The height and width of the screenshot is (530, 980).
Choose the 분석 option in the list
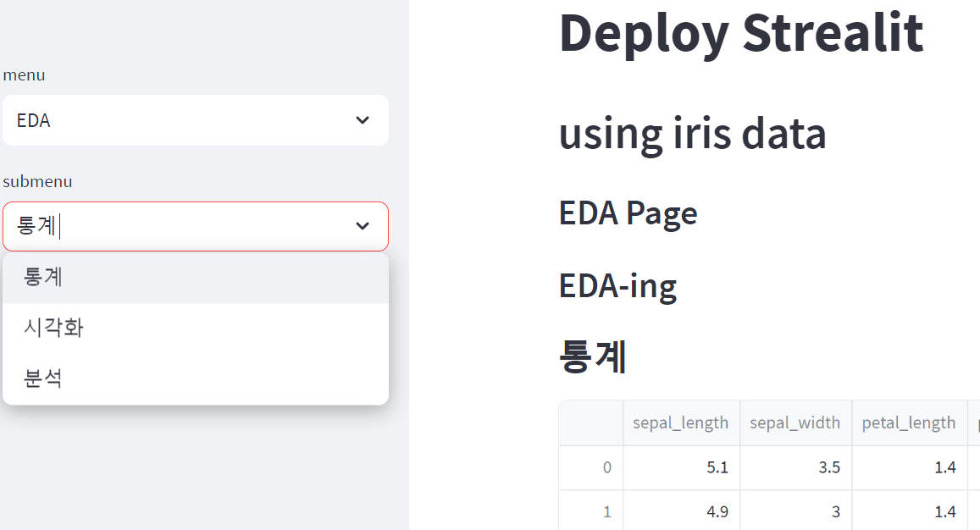click(x=196, y=378)
